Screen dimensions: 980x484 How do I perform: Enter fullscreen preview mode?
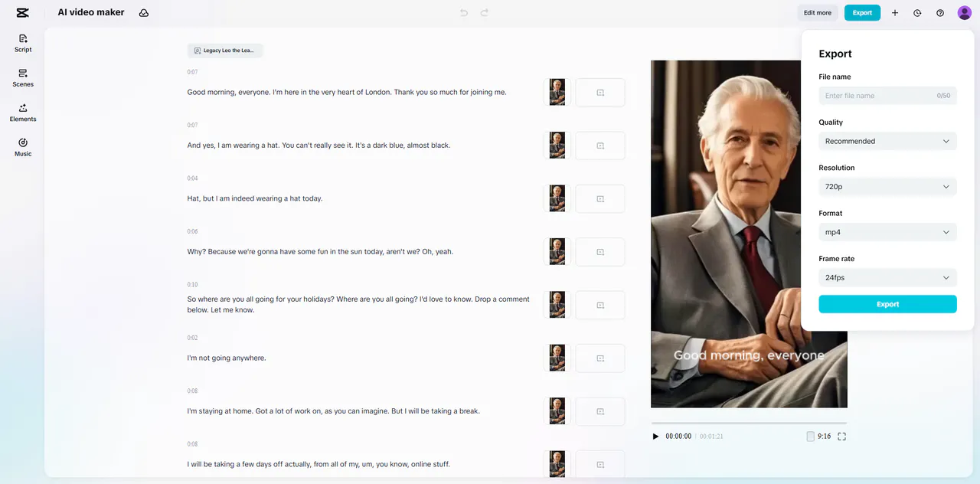pos(842,437)
